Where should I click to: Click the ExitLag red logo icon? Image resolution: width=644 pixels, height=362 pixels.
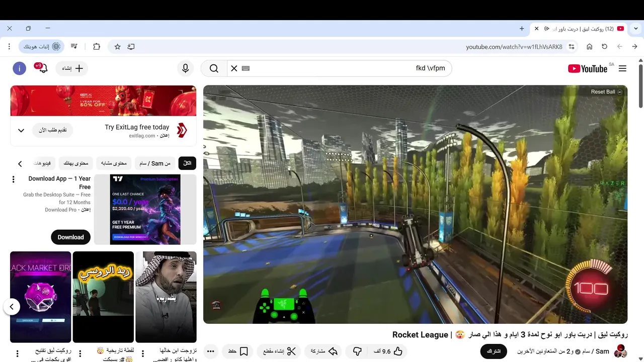click(182, 131)
